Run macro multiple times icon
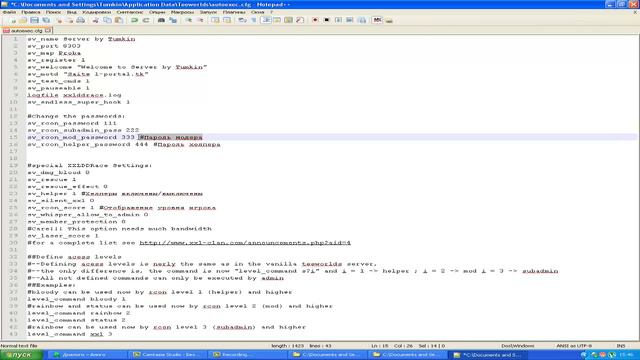Image resolution: width=640 pixels, height=360 pixels. pyautogui.click(x=350, y=20)
